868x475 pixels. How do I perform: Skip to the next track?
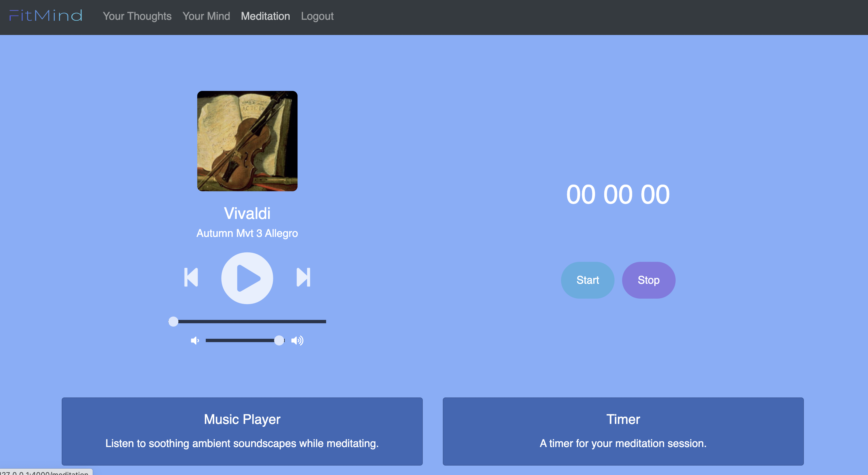[x=303, y=277]
